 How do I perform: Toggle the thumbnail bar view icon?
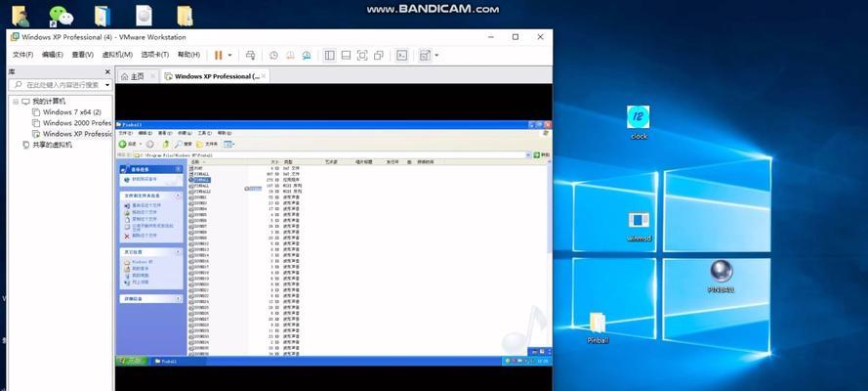coord(346,55)
